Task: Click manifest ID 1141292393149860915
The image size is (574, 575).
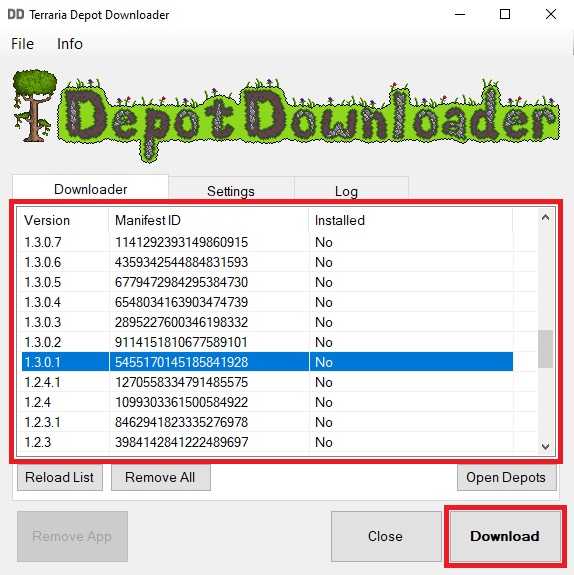Action: click(182, 242)
